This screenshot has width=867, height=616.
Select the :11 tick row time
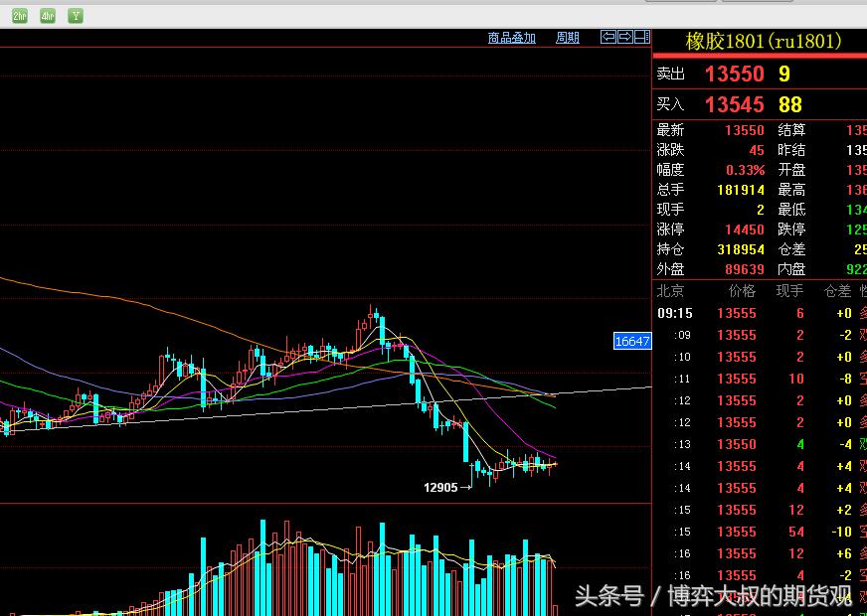(x=682, y=379)
